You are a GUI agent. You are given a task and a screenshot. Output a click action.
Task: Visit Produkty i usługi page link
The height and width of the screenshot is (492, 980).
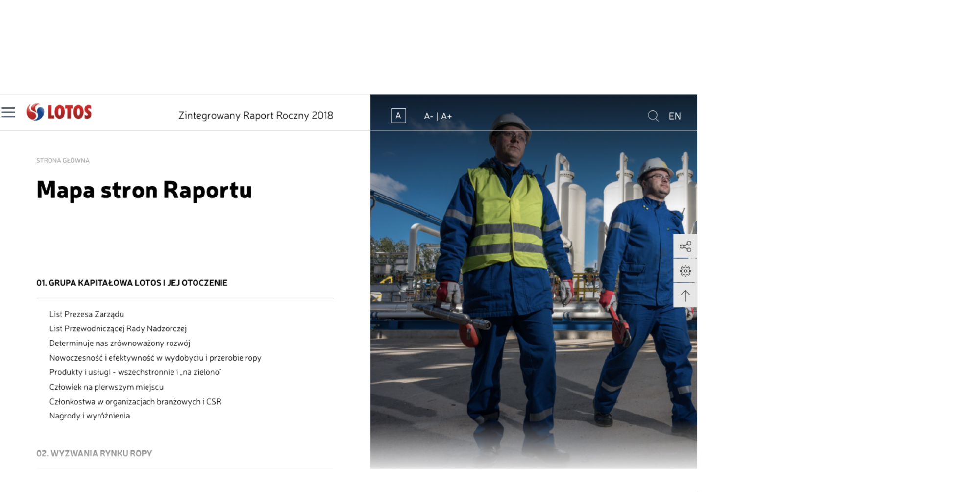coord(135,372)
